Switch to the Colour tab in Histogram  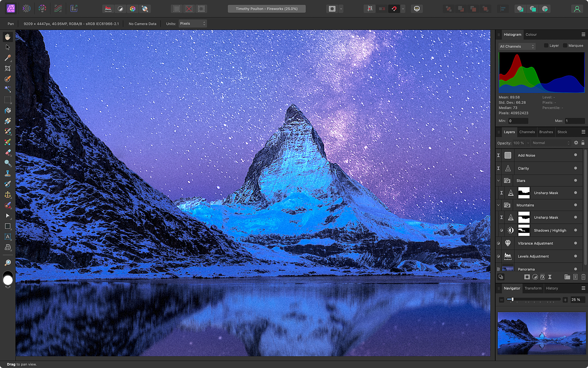point(531,34)
